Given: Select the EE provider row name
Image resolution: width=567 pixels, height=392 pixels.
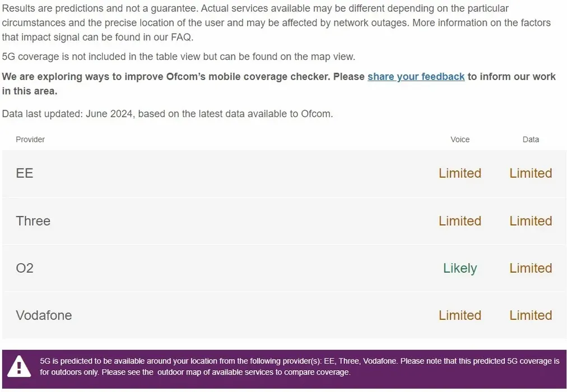Looking at the screenshot, I should [x=25, y=174].
